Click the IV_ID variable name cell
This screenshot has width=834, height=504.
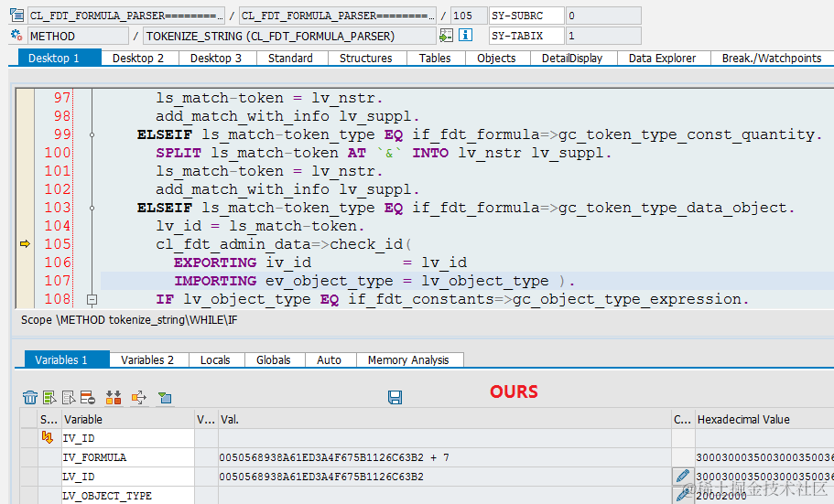128,438
